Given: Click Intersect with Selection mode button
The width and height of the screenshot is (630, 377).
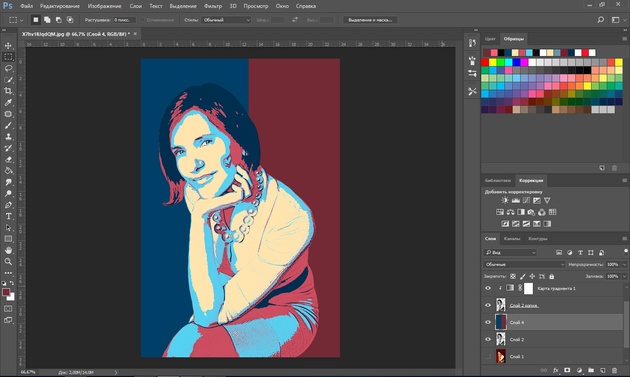Looking at the screenshot, I should (x=70, y=20).
